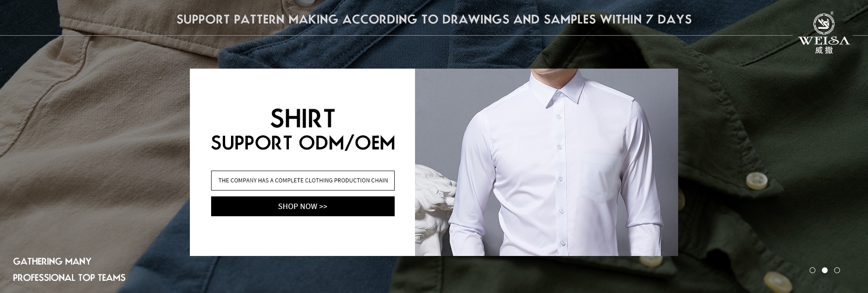
Task: Click the PROFESSIONAL TOP TEAMS caption
Action: tap(69, 278)
